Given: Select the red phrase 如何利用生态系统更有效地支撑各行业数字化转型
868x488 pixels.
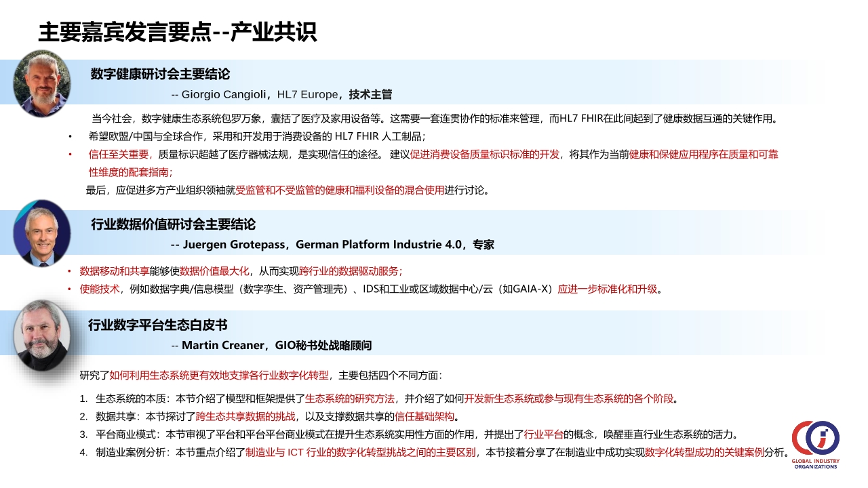Looking at the screenshot, I should point(219,375).
